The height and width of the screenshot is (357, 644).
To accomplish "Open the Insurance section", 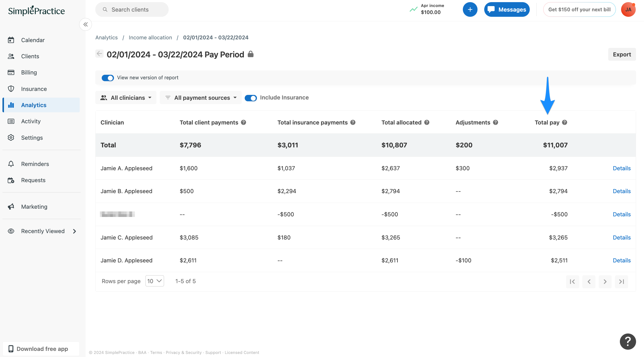I will [x=34, y=89].
